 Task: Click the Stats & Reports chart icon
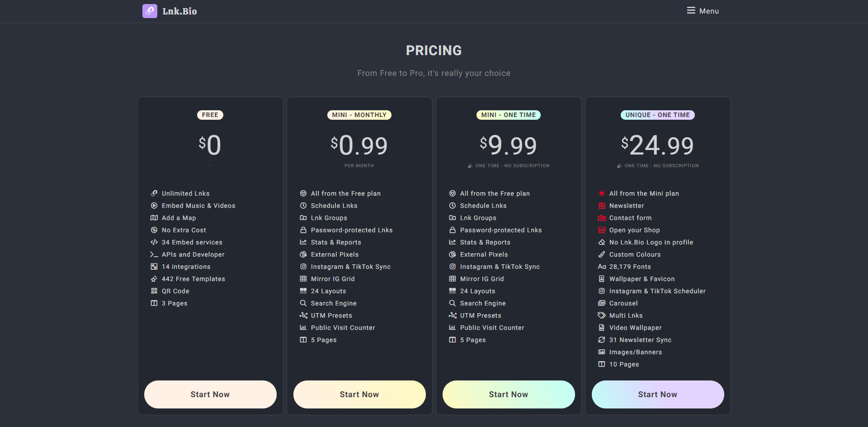pyautogui.click(x=303, y=242)
